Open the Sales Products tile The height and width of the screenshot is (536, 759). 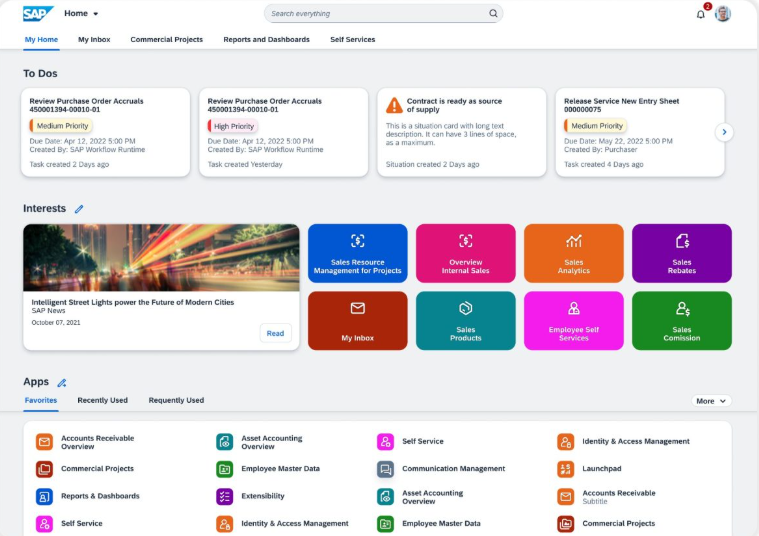[x=466, y=321]
